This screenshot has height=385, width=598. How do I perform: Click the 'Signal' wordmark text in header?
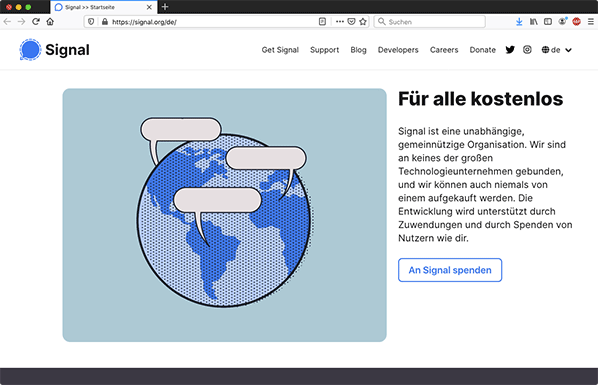pos(68,50)
